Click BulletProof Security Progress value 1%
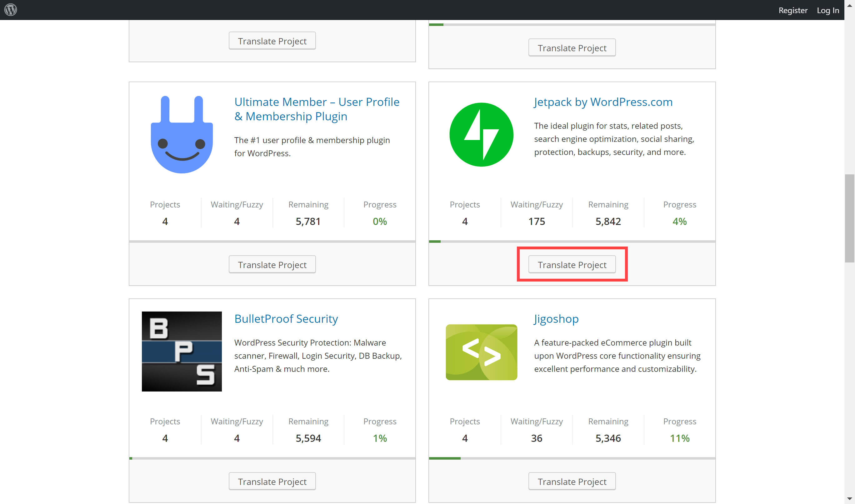The height and width of the screenshot is (504, 855). pos(380,438)
